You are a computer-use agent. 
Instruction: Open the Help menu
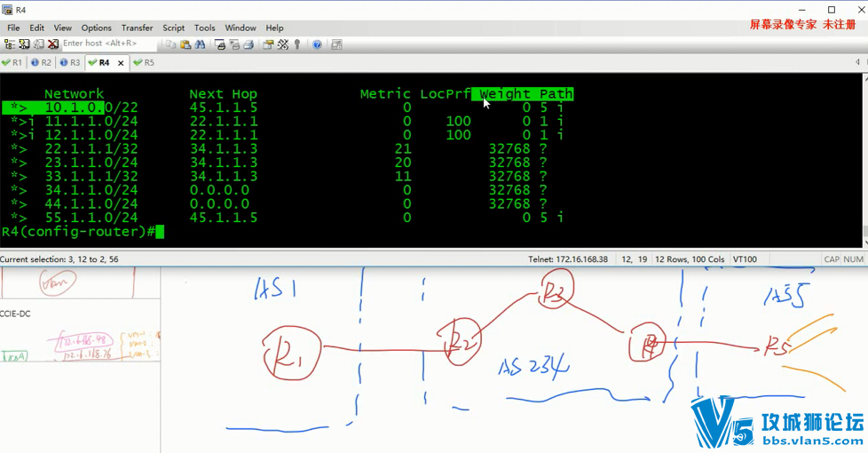tap(274, 28)
